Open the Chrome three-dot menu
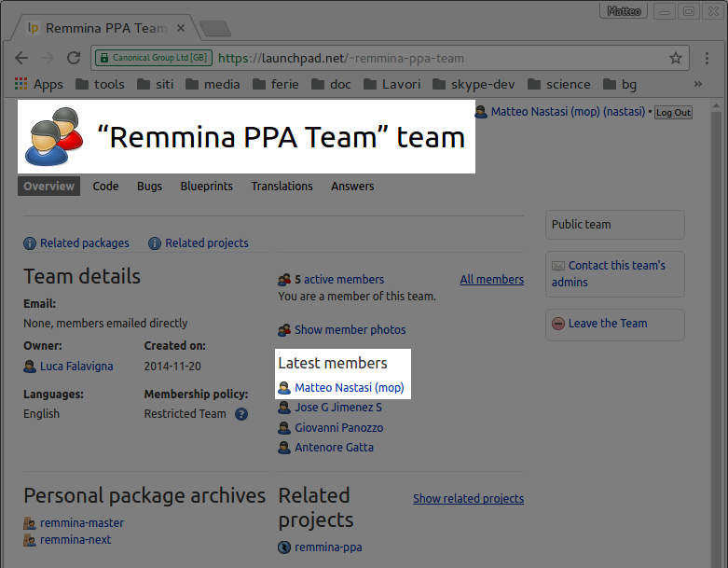Image resolution: width=728 pixels, height=568 pixels. coord(707,58)
